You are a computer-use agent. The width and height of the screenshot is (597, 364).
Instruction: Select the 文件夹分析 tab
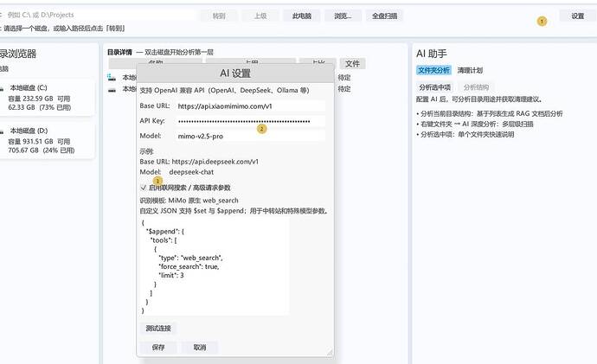(433, 70)
